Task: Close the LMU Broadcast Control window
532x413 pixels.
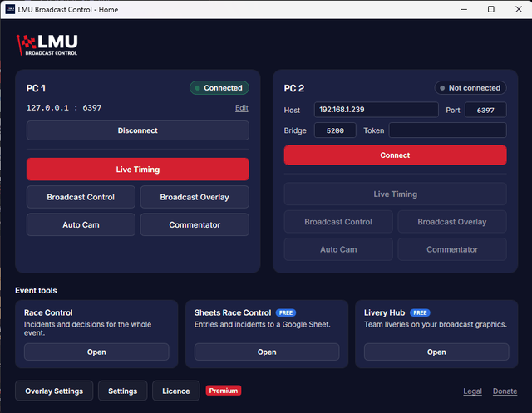Action: point(519,9)
